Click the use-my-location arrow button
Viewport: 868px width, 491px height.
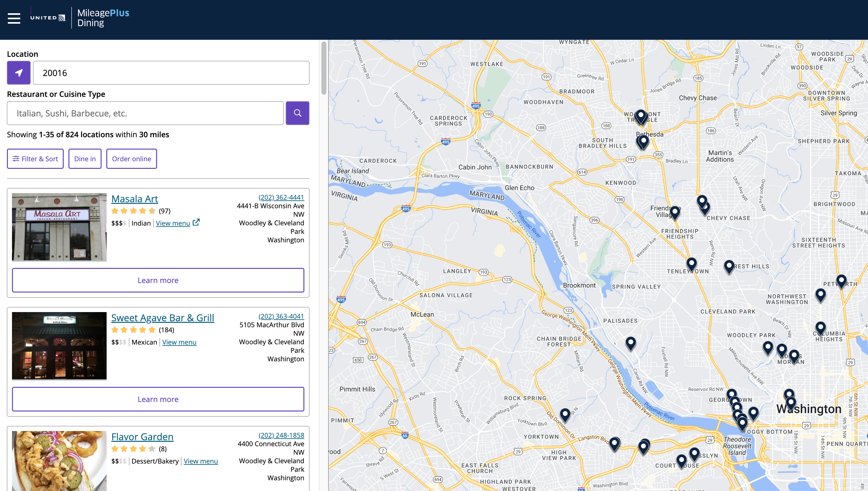(19, 73)
